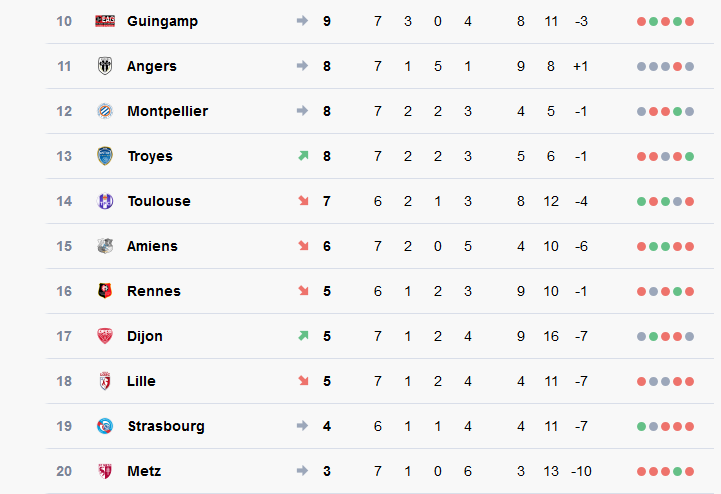Screen dimensions: 721x494
Task: Open the Guingamp team link
Action: 162,21
